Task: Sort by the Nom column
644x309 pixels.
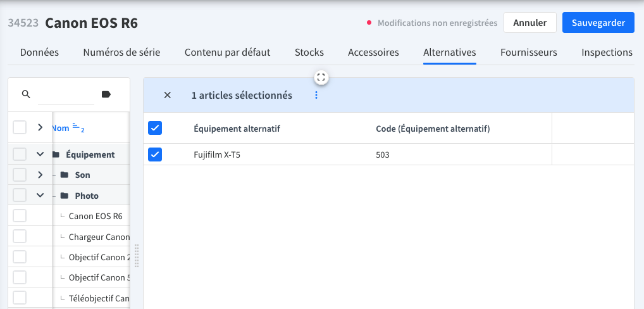Action: point(60,128)
